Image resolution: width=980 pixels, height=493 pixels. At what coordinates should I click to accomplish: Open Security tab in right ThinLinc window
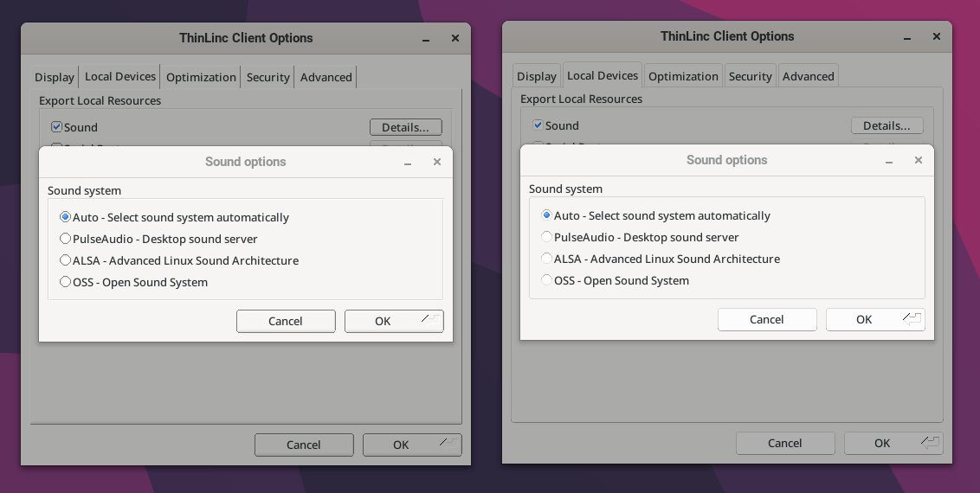tap(750, 76)
